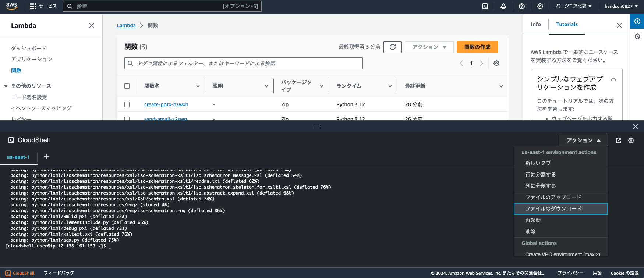Open the functions actions dropdown
Viewport: 644px width, 278px height.
[x=429, y=47]
